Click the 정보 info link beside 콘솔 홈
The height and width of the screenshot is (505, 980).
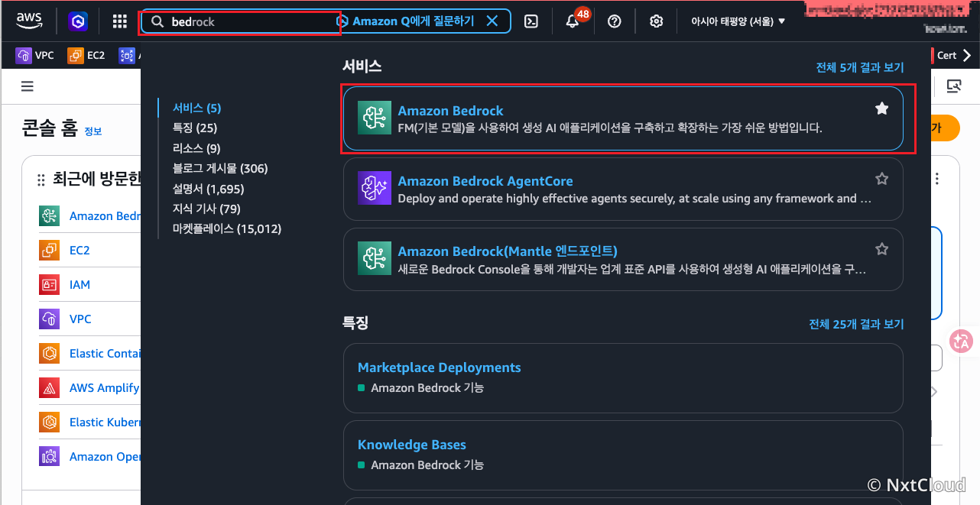(x=92, y=131)
